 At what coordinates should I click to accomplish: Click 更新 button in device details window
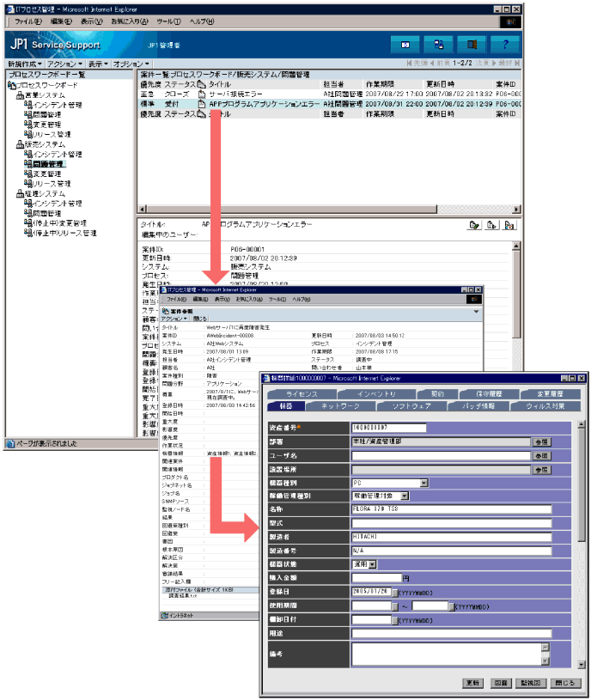[x=472, y=683]
